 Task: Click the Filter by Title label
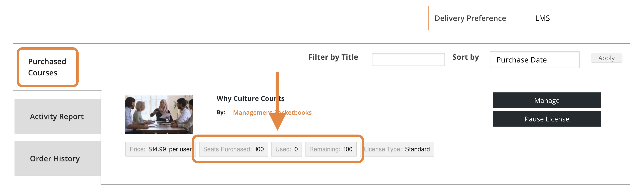[x=333, y=57]
